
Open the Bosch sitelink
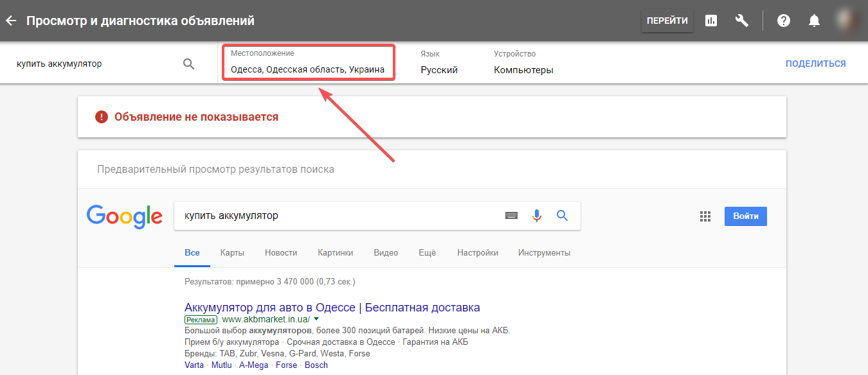pyautogui.click(x=316, y=365)
